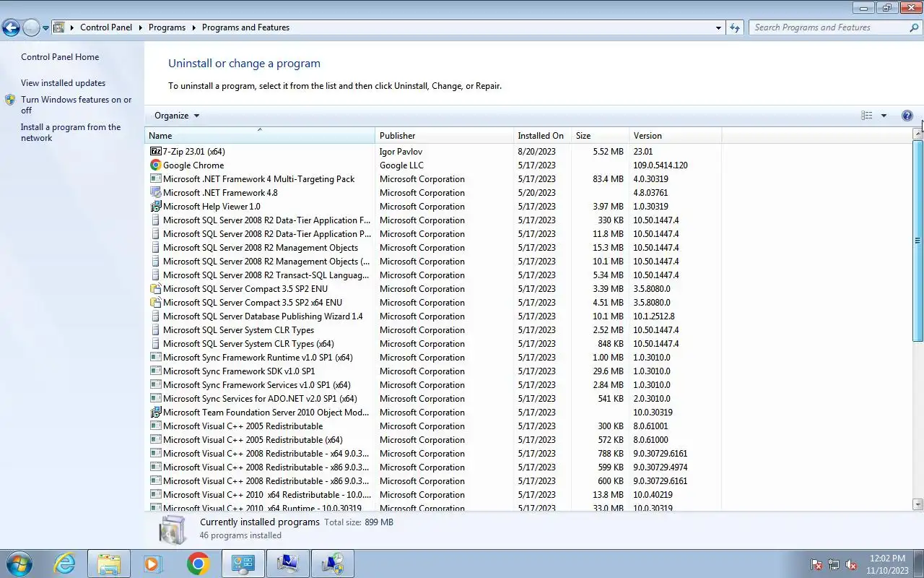This screenshot has height=578, width=924.
Task: Open the help button in the toolbar
Action: (x=907, y=116)
